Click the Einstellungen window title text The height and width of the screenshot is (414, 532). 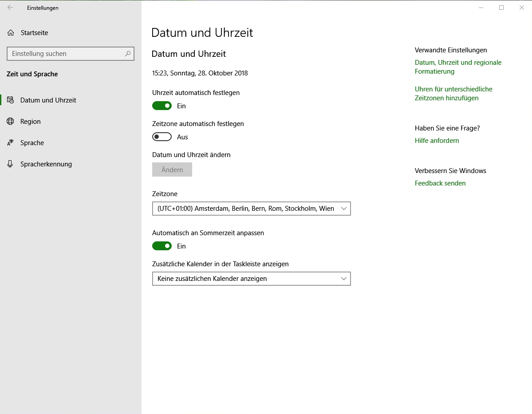43,8
